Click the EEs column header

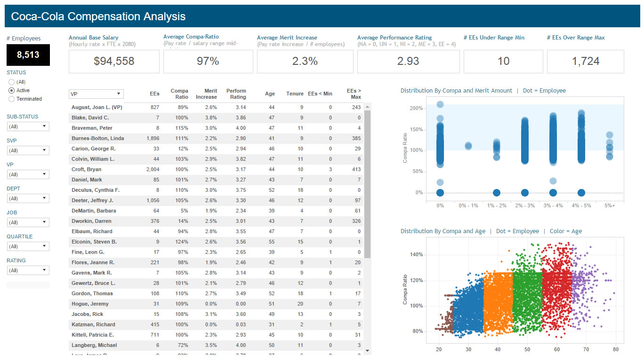pyautogui.click(x=154, y=94)
